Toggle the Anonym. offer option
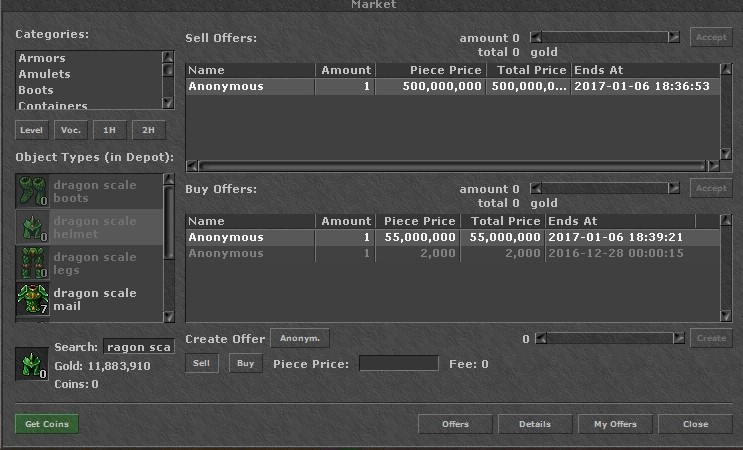743x450 pixels. (299, 339)
